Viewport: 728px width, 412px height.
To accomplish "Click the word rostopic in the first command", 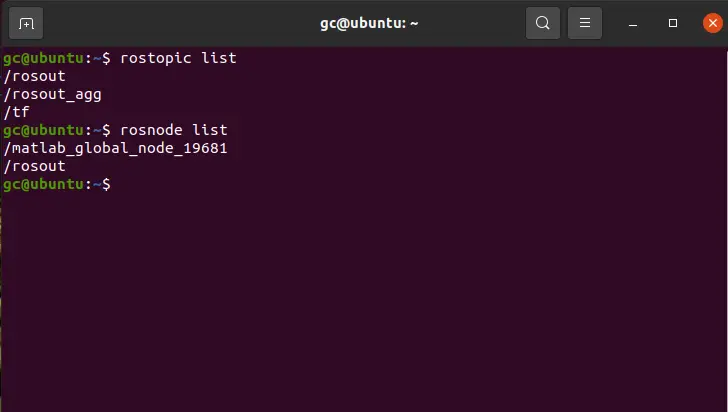I will click(x=156, y=59).
